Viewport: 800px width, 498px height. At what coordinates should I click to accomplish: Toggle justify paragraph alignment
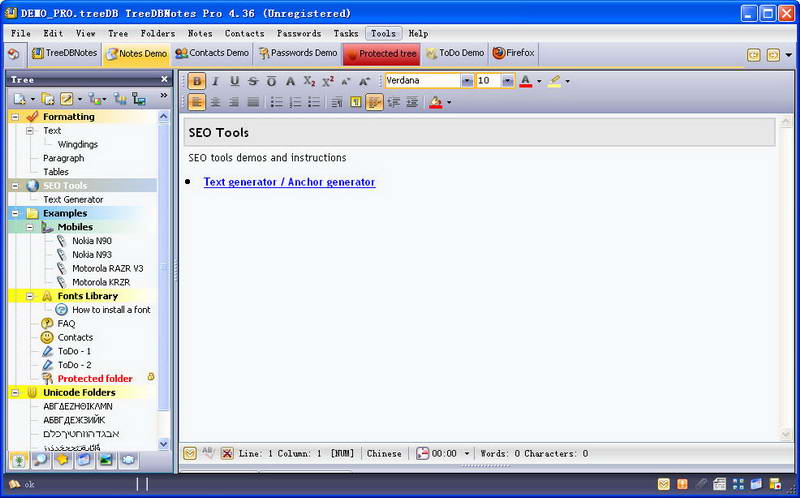coord(253,102)
